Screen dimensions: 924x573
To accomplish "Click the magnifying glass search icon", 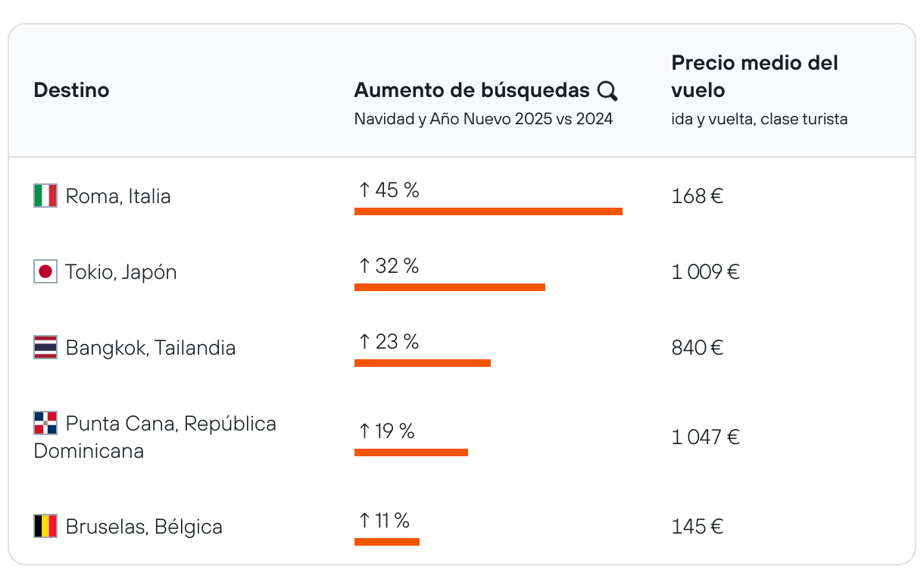I will [607, 91].
